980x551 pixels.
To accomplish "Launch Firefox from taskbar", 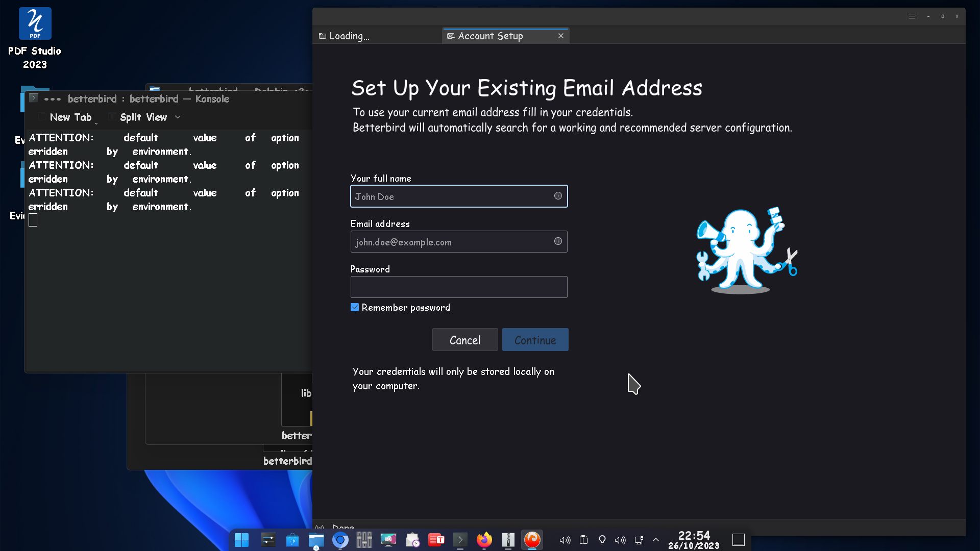I will click(484, 540).
